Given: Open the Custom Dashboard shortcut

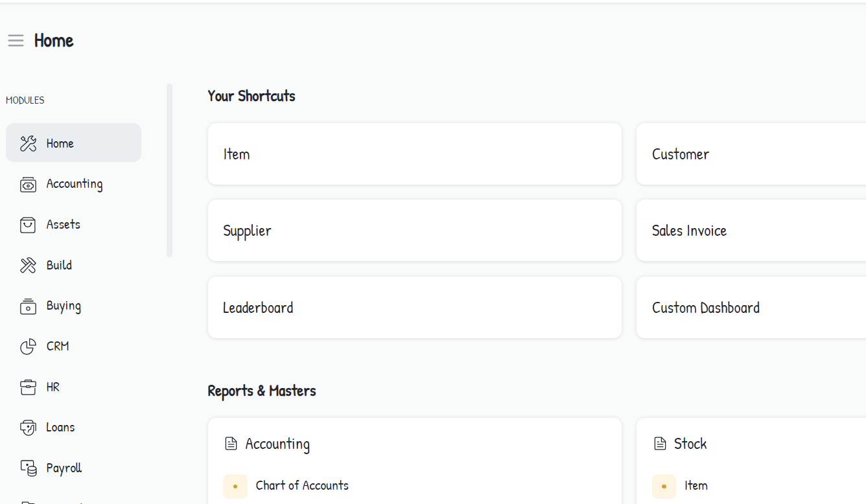Looking at the screenshot, I should [751, 308].
